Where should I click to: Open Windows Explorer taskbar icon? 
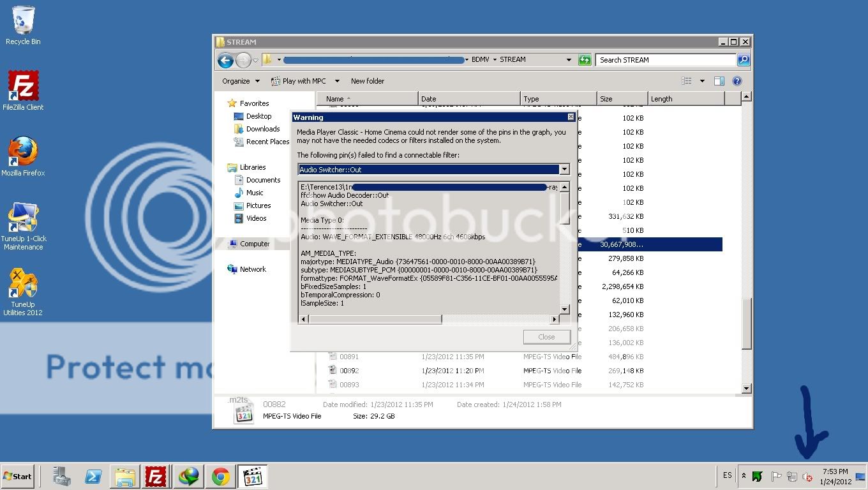(125, 477)
